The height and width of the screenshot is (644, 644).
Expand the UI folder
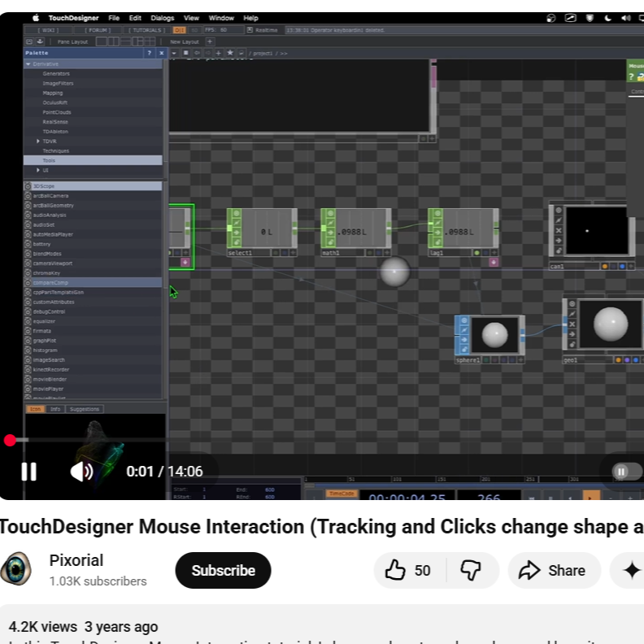pyautogui.click(x=37, y=170)
